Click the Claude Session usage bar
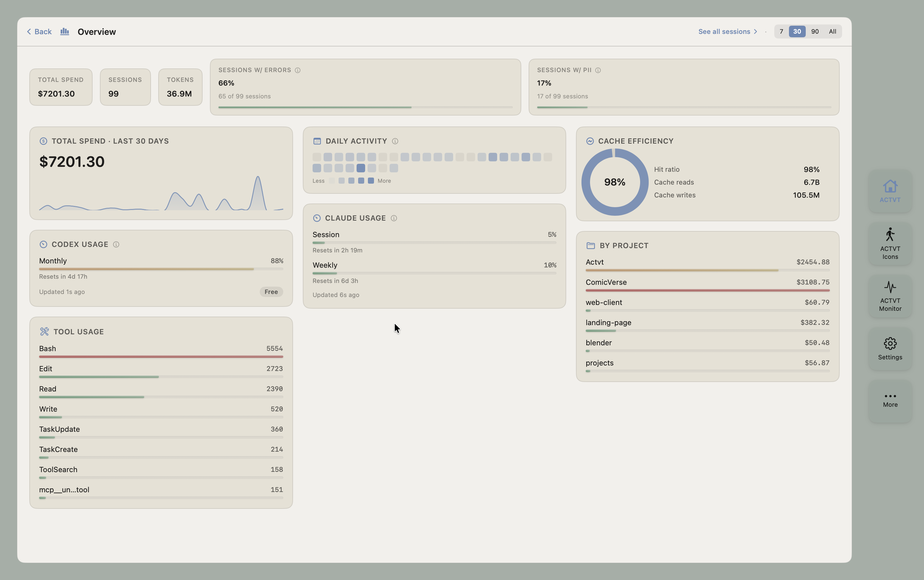Viewport: 924px width, 580px height. click(x=434, y=243)
